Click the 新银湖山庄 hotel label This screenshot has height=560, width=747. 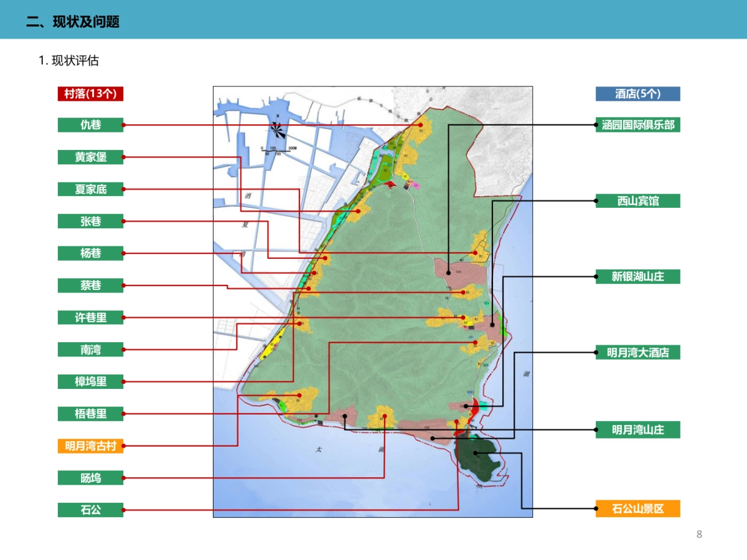[x=637, y=277]
